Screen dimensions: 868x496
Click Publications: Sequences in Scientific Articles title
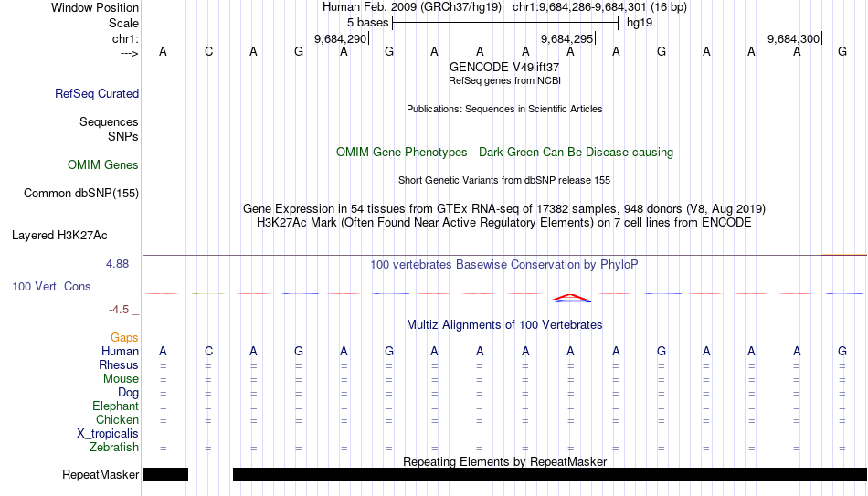click(504, 109)
